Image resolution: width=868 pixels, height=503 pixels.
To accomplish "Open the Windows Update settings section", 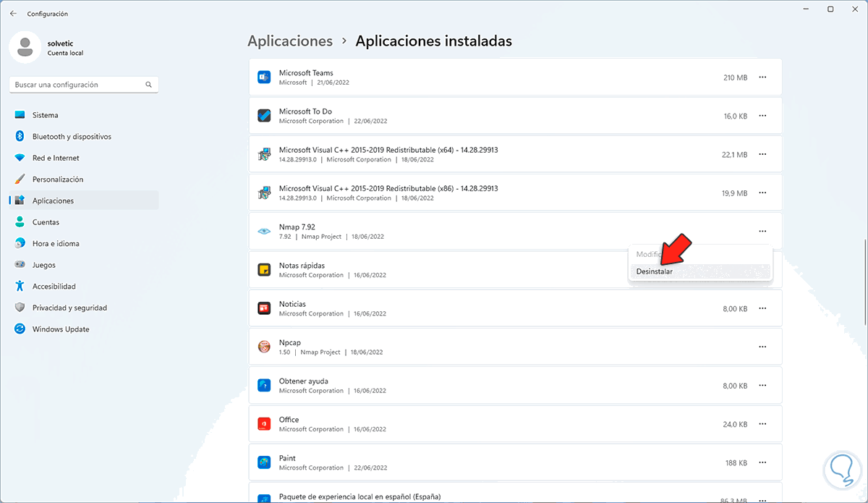I will coord(61,329).
